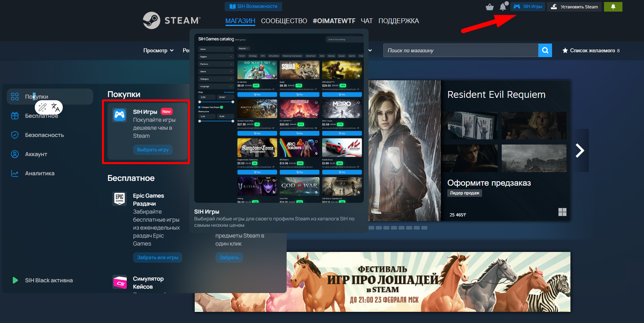Viewport: 644px width, 323px height.
Task: Open the МАГАЗИН tab
Action: [x=240, y=21]
